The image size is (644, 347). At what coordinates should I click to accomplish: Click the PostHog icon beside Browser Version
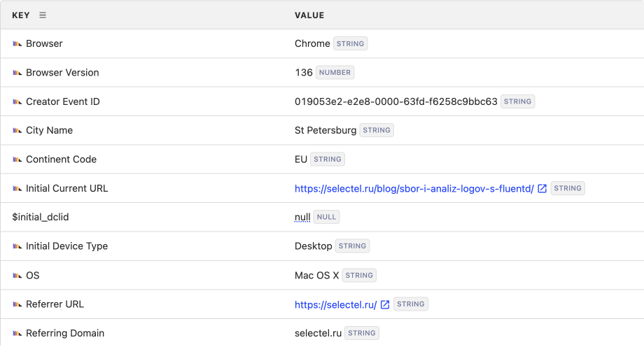click(x=17, y=73)
